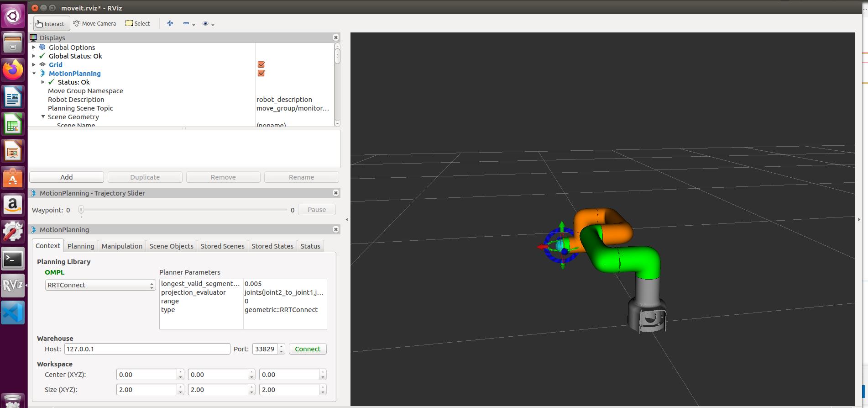The width and height of the screenshot is (868, 408).
Task: Select the Interact tool in toolbar
Action: point(51,24)
